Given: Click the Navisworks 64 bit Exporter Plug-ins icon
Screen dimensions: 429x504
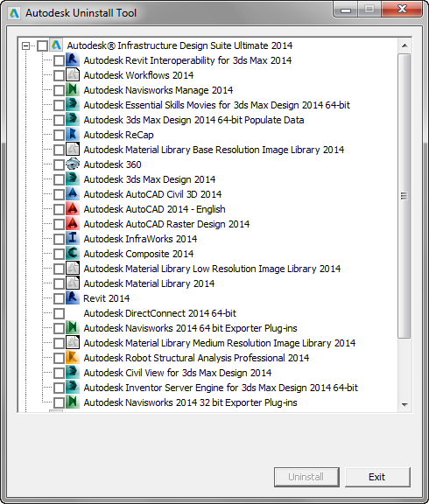Looking at the screenshot, I should 73,327.
